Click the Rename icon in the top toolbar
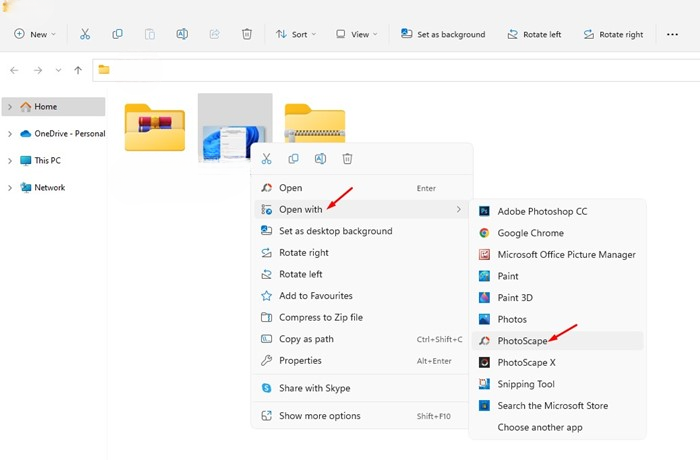700x460 pixels. click(x=182, y=34)
